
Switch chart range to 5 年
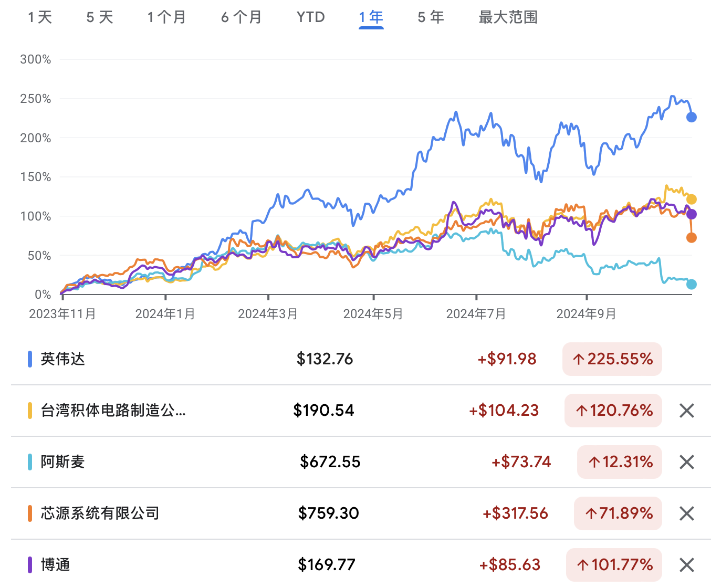(431, 17)
